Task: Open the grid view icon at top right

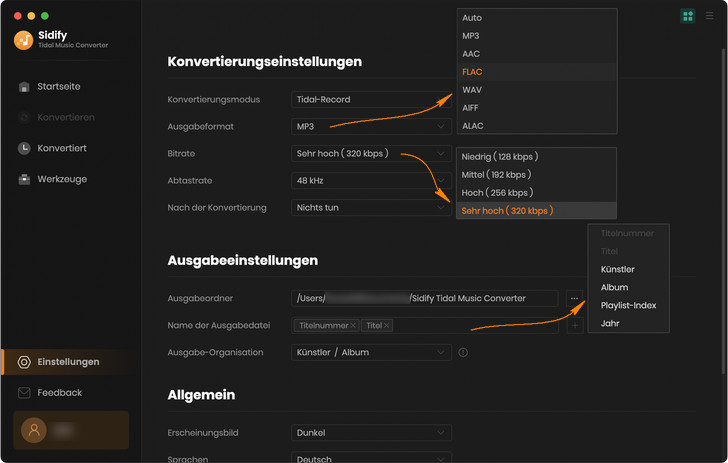Action: 687,16
